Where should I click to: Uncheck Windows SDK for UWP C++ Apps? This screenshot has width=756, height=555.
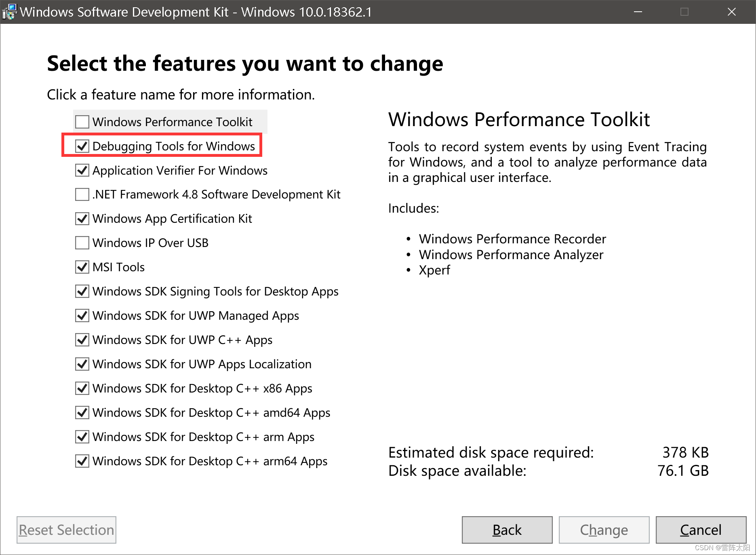tap(82, 340)
